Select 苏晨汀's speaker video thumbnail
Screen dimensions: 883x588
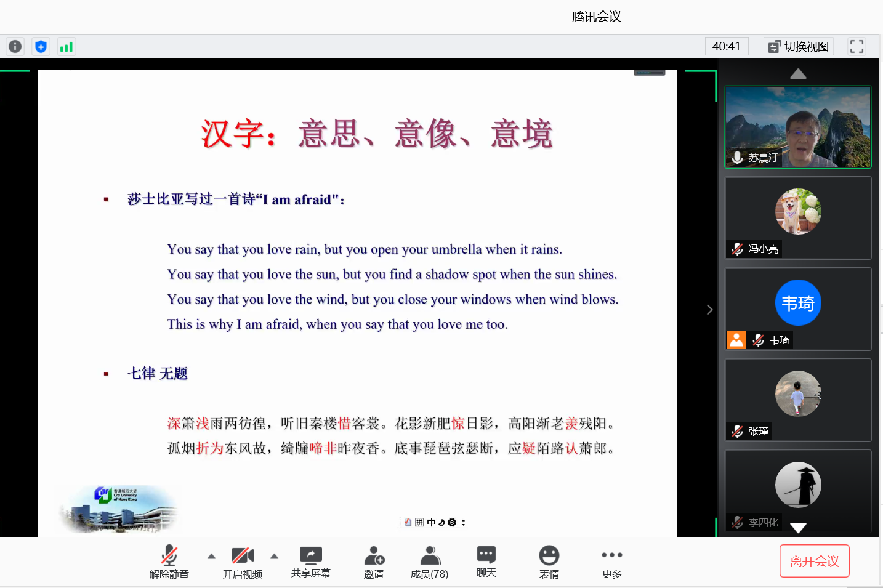pos(798,127)
